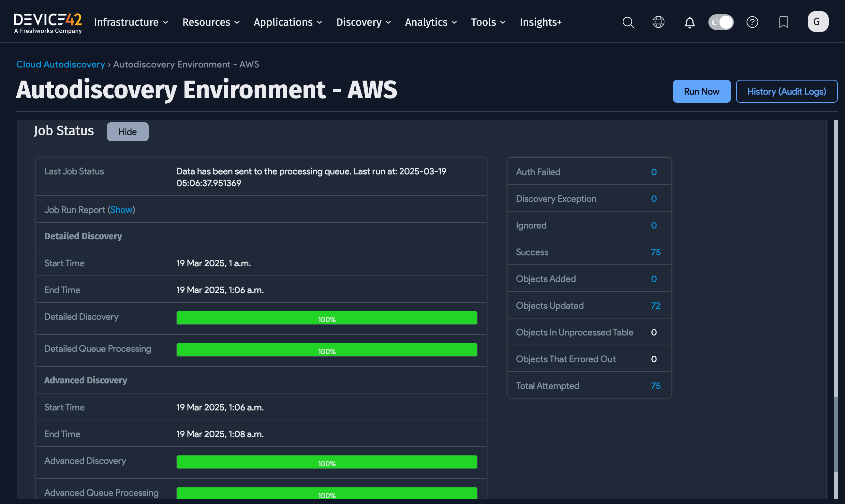This screenshot has height=504, width=845.
Task: Open notifications bell icon
Action: click(x=689, y=22)
